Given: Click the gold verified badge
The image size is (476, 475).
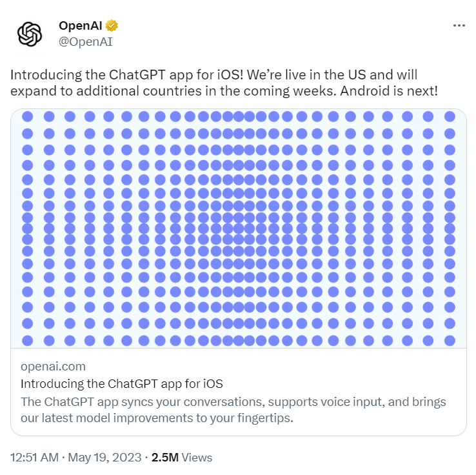Looking at the screenshot, I should [112, 26].
